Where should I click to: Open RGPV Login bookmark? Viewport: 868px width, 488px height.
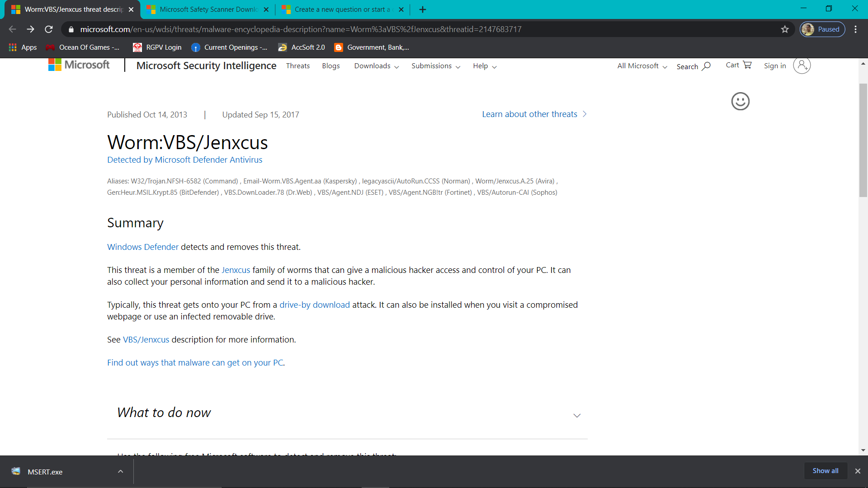tap(157, 47)
